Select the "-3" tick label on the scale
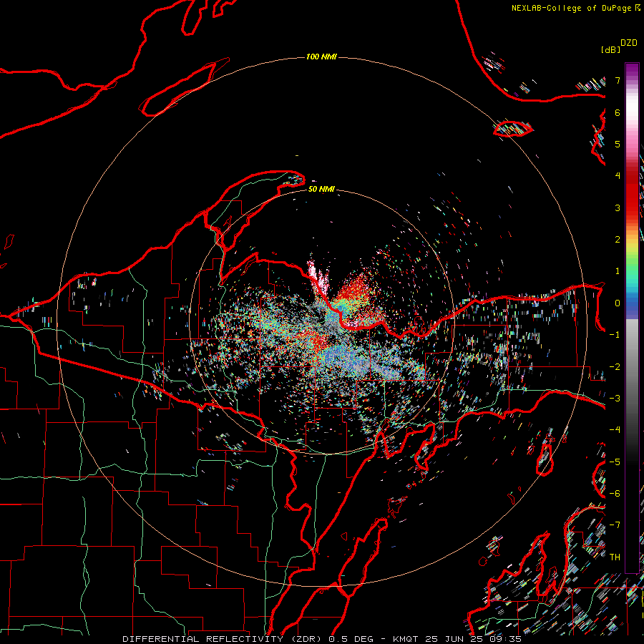This screenshot has width=644, height=644. point(615,399)
